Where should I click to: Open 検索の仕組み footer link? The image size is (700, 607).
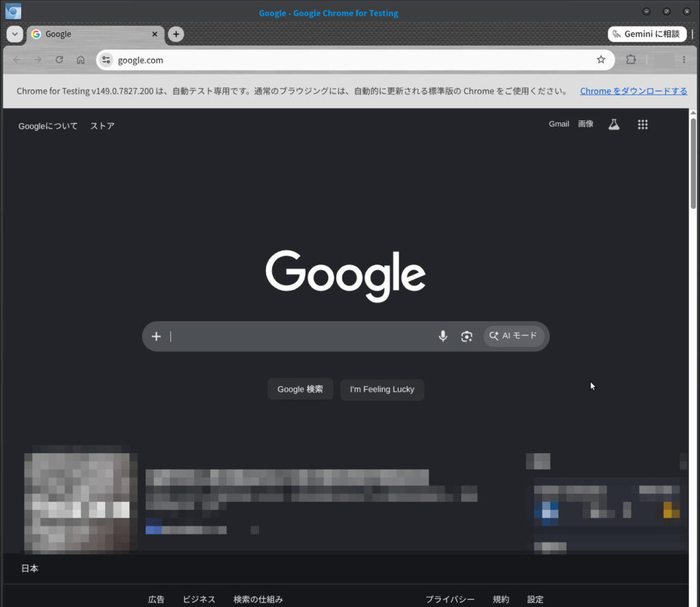tap(258, 599)
